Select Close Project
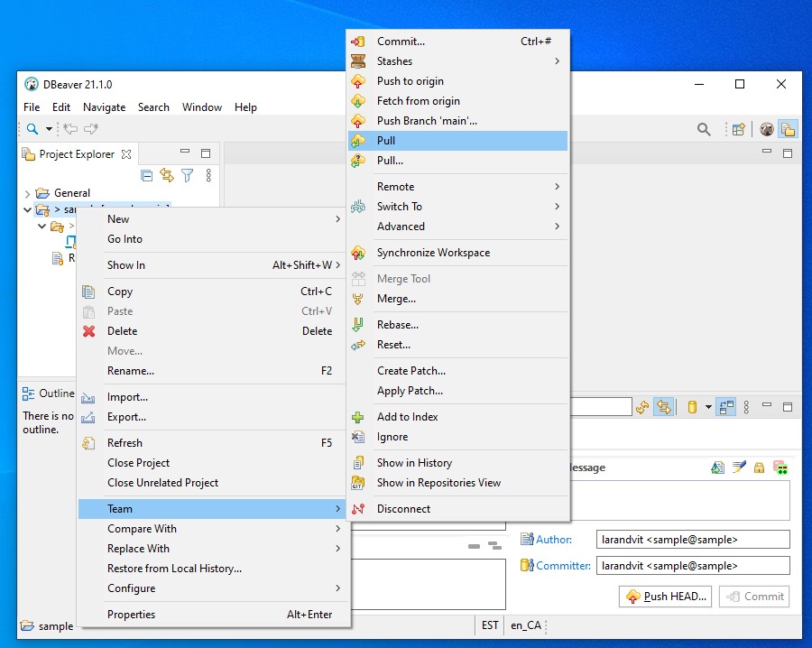Viewport: 812px width, 648px height. (213, 463)
